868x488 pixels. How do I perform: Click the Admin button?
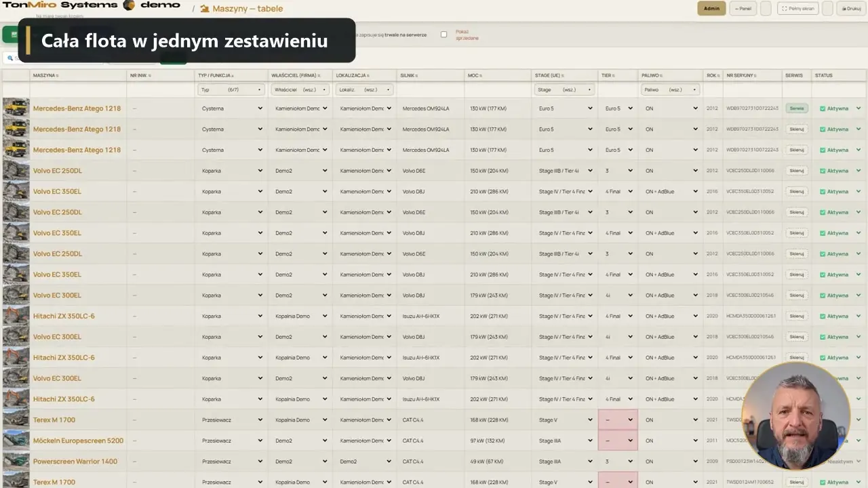(x=711, y=9)
